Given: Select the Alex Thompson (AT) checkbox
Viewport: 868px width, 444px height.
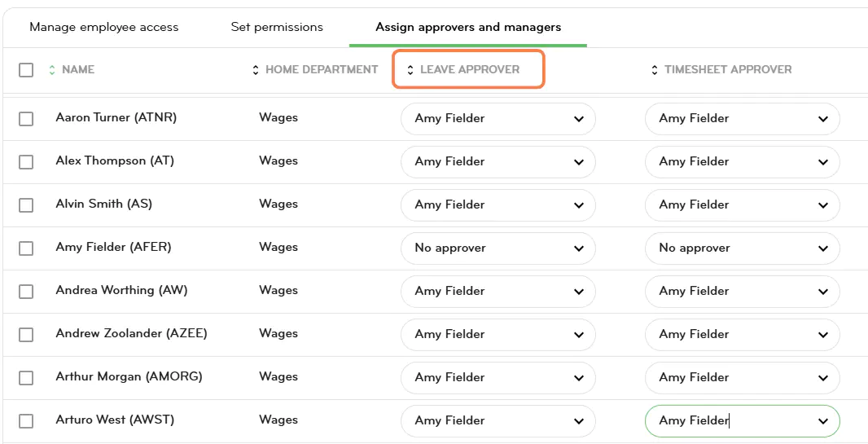Looking at the screenshot, I should pos(26,162).
